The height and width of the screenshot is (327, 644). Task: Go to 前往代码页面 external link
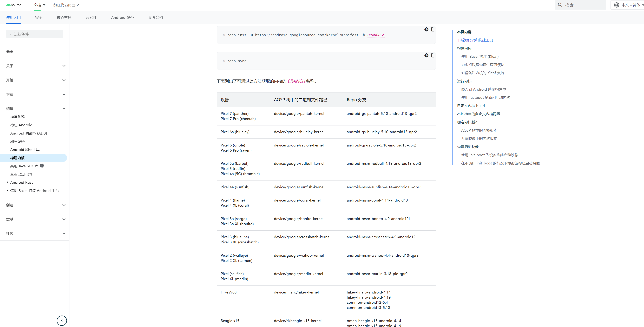pos(66,5)
